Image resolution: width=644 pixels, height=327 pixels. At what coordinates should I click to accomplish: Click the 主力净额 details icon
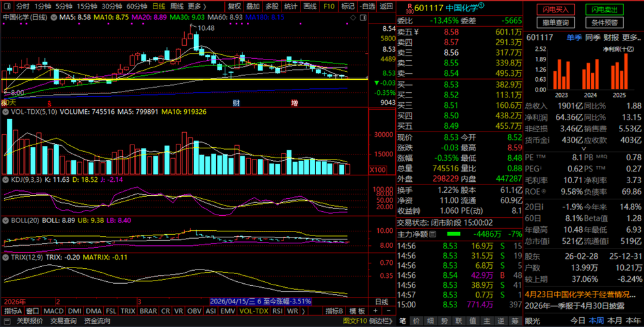(432, 234)
